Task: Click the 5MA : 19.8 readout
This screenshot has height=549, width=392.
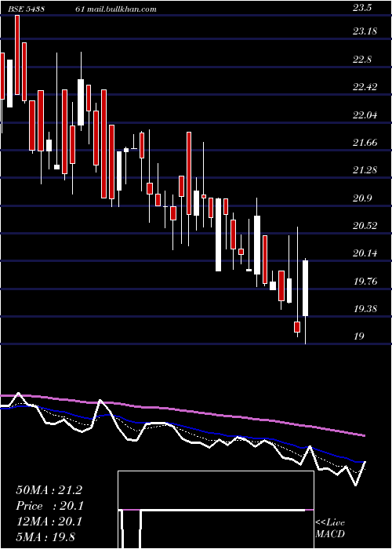Action: point(46,536)
